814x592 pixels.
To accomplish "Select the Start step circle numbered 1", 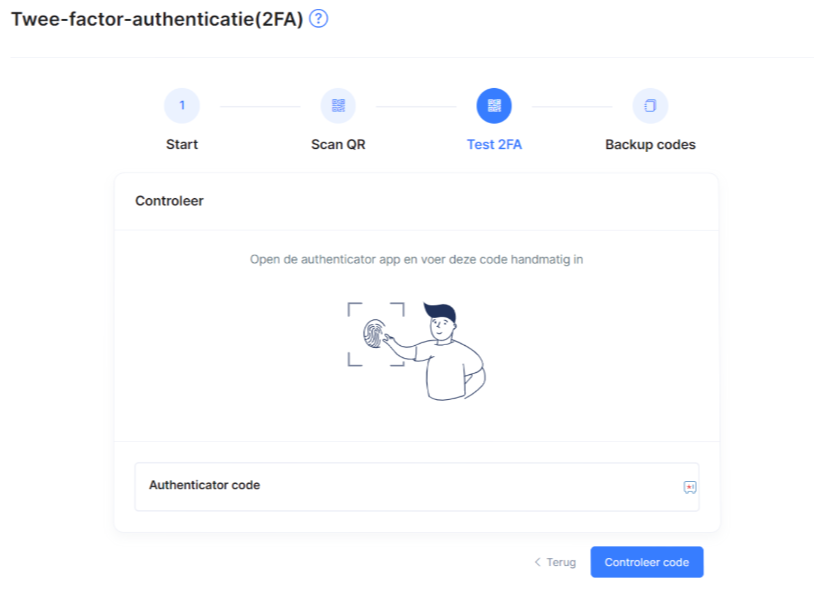I will pyautogui.click(x=182, y=105).
